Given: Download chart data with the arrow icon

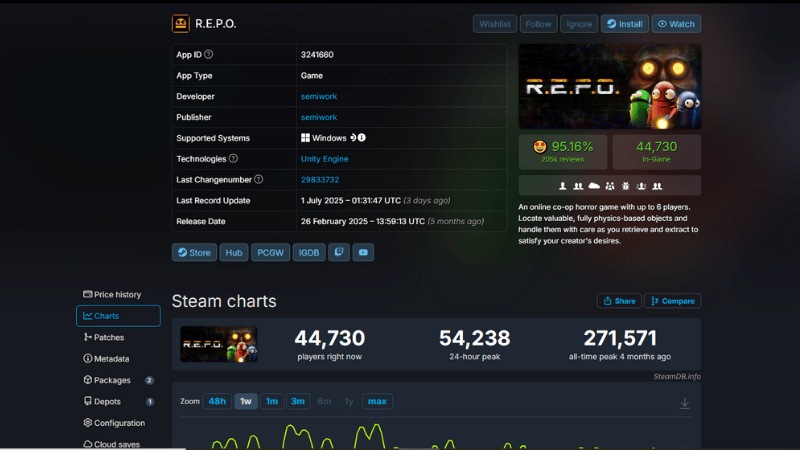Looking at the screenshot, I should tap(685, 403).
